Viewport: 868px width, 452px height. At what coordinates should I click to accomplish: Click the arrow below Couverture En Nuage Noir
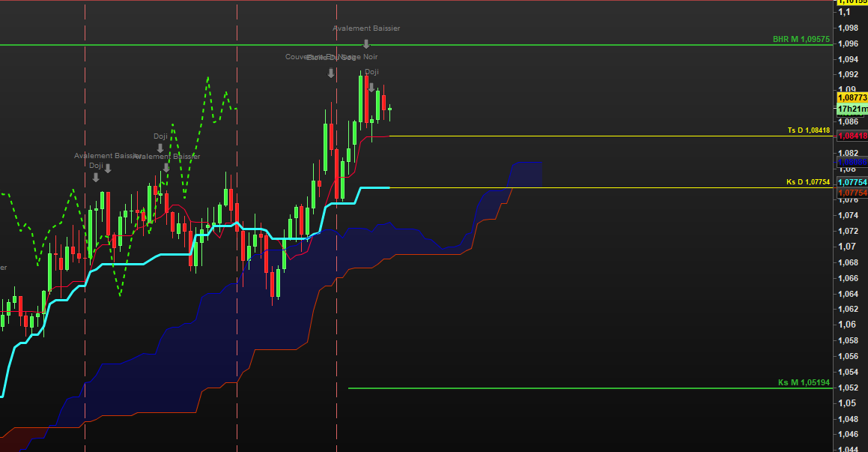click(x=331, y=73)
